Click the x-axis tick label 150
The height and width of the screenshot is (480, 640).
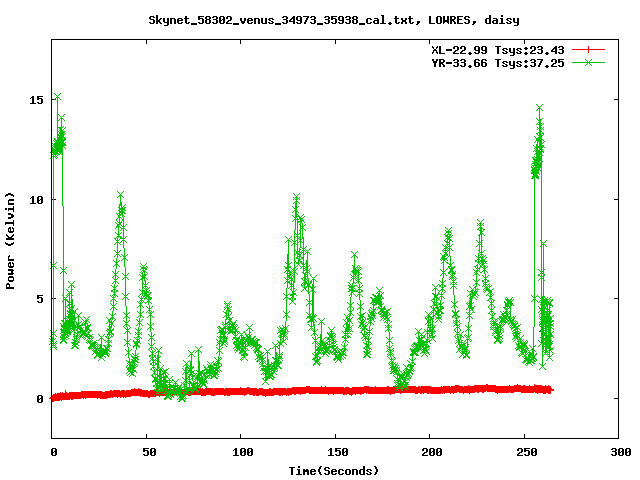[338, 452]
